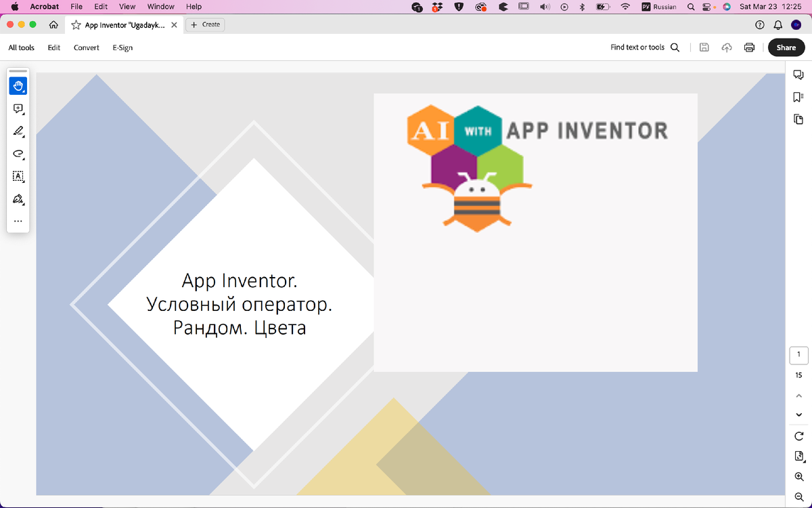812x508 pixels.
Task: Zoom in on the document
Action: pyautogui.click(x=798, y=477)
